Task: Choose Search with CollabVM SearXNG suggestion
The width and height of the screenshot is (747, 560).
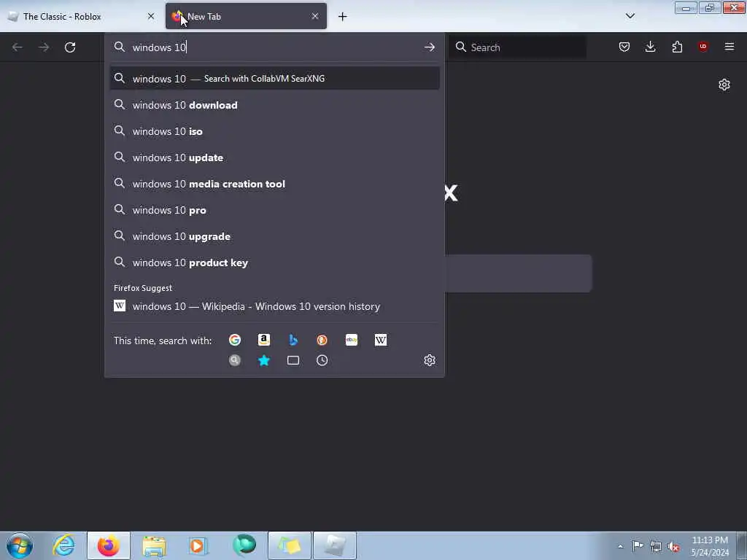Action: point(274,79)
